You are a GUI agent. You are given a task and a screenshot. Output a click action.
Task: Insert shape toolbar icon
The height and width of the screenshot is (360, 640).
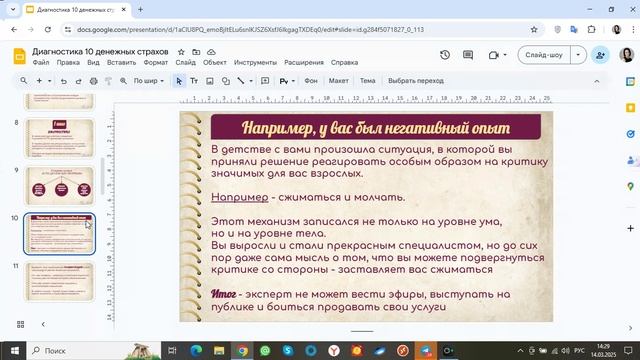point(225,81)
